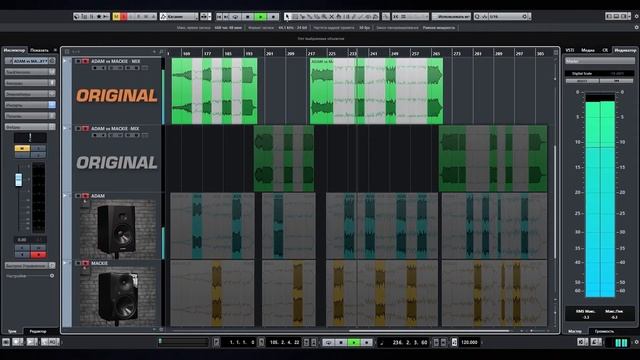Click the Add Track plus icon above track list
The height and width of the screenshot is (360, 640).
point(154,52)
